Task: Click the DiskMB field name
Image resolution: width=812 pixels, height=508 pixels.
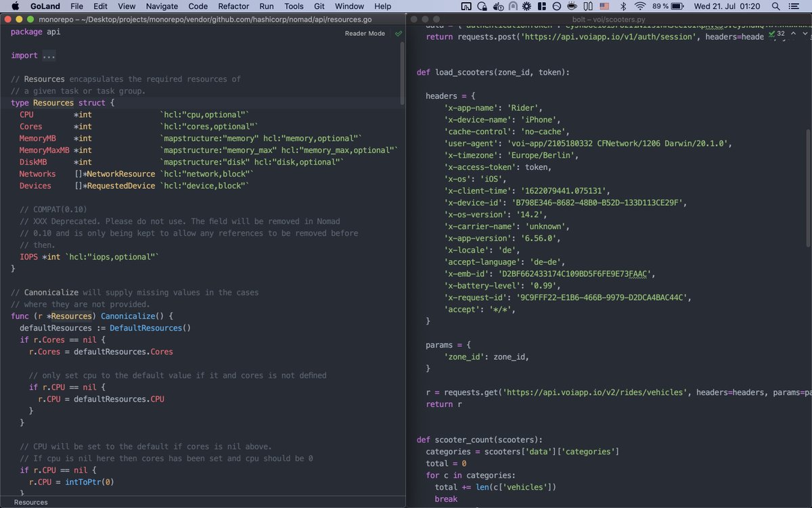Action: coord(33,162)
